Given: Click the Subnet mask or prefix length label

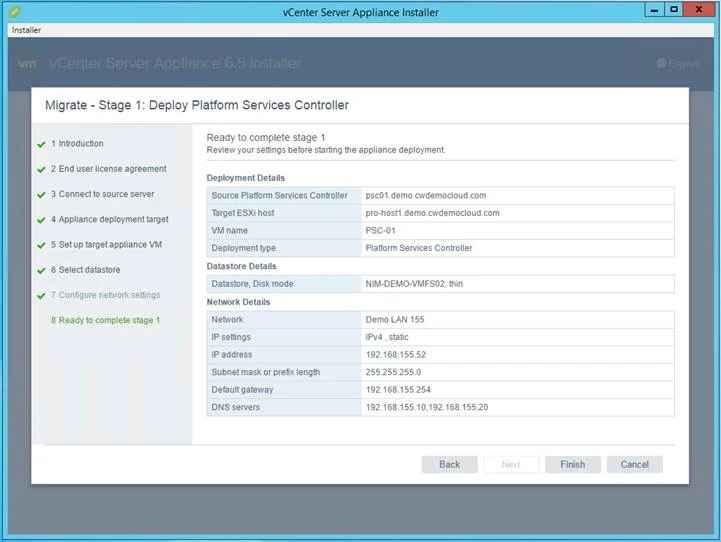Looking at the screenshot, I should click(x=266, y=372).
